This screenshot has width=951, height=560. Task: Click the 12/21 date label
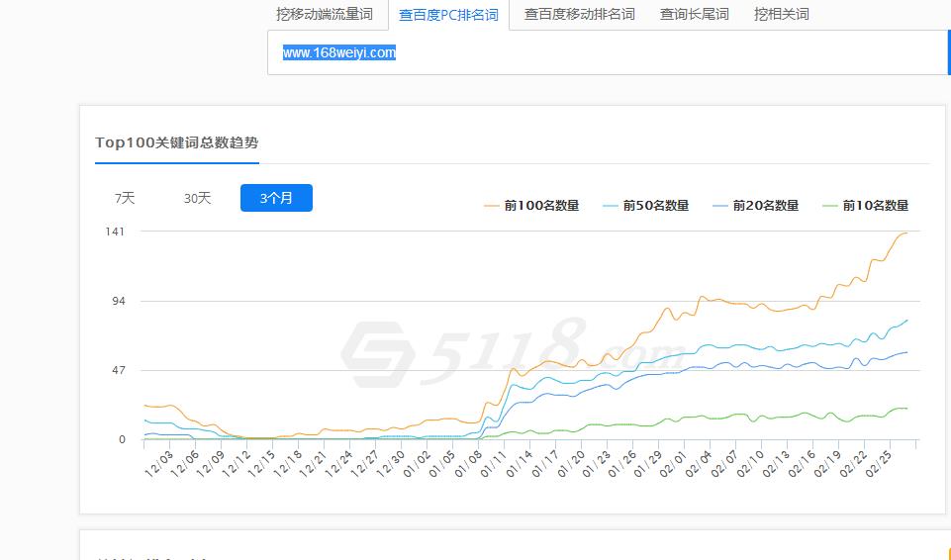[x=313, y=464]
